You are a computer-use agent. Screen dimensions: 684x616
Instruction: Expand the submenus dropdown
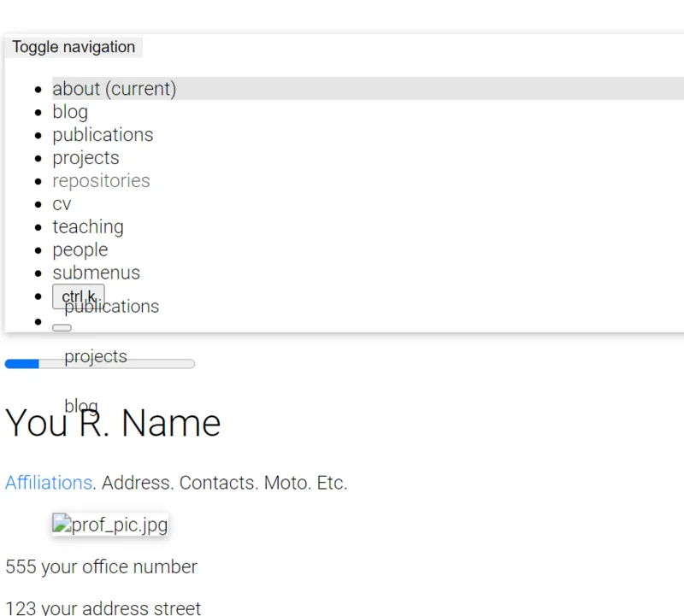pyautogui.click(x=96, y=273)
